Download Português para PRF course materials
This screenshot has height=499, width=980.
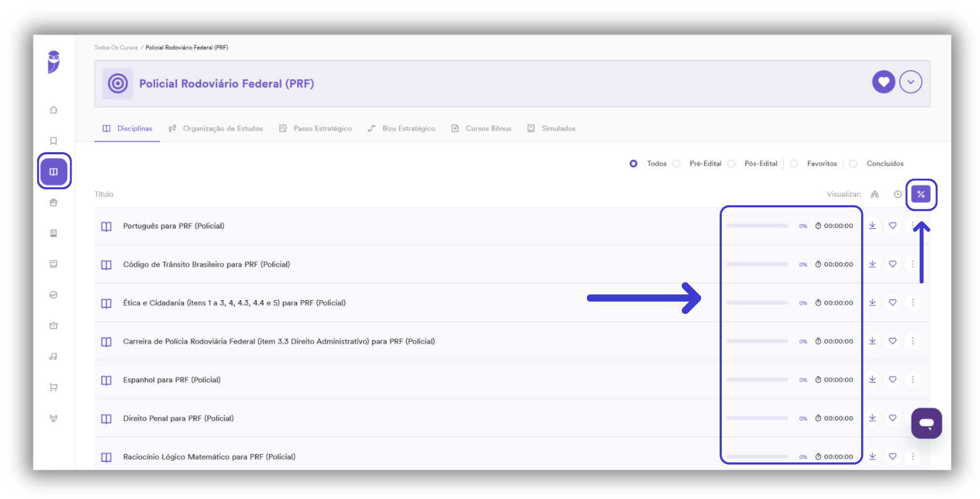[x=872, y=225]
